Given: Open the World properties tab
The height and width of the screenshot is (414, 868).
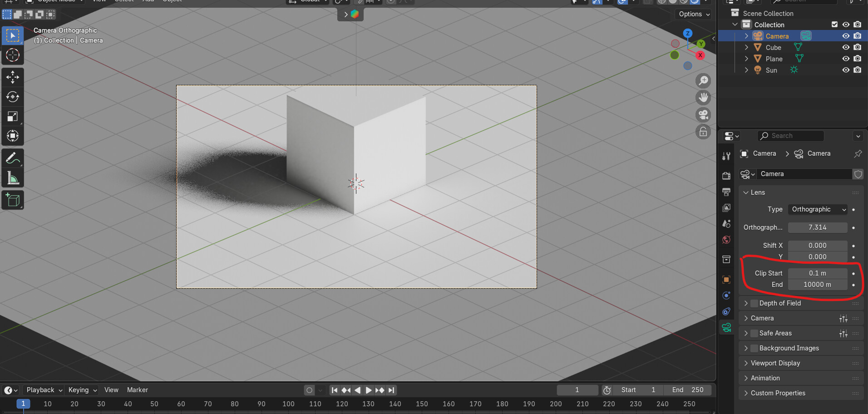Looking at the screenshot, I should point(726,240).
